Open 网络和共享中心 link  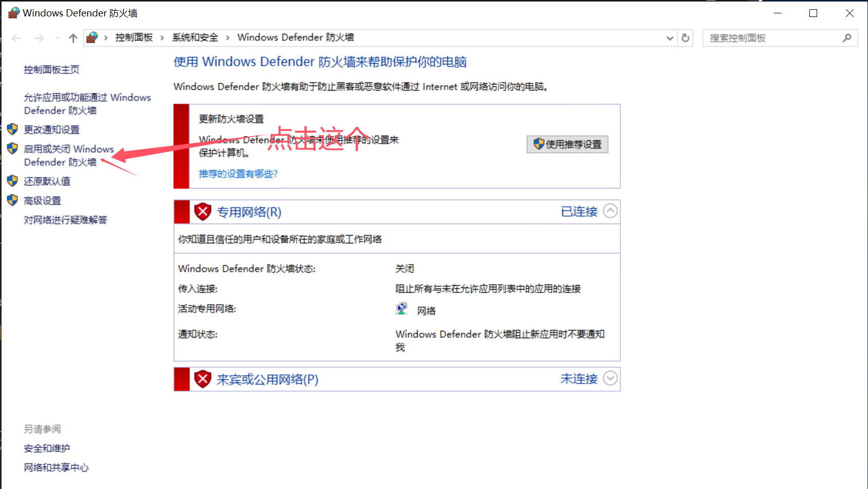(56, 467)
